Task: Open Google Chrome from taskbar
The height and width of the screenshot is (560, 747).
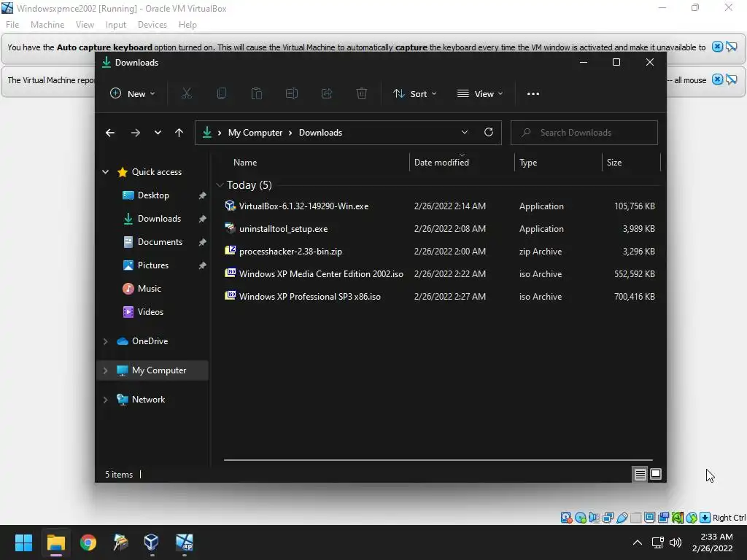Action: (88, 542)
